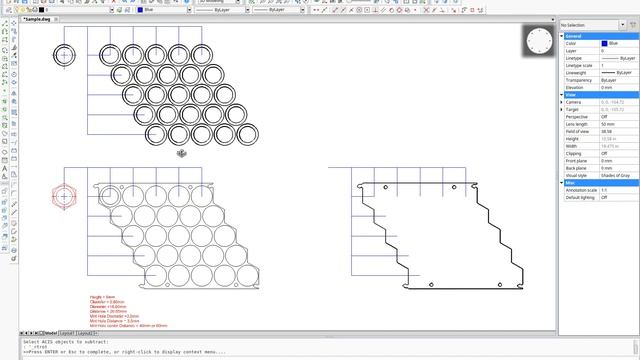Click the last icon of the snap toolbar
Screen dimensions: 640x360
(480, 10)
